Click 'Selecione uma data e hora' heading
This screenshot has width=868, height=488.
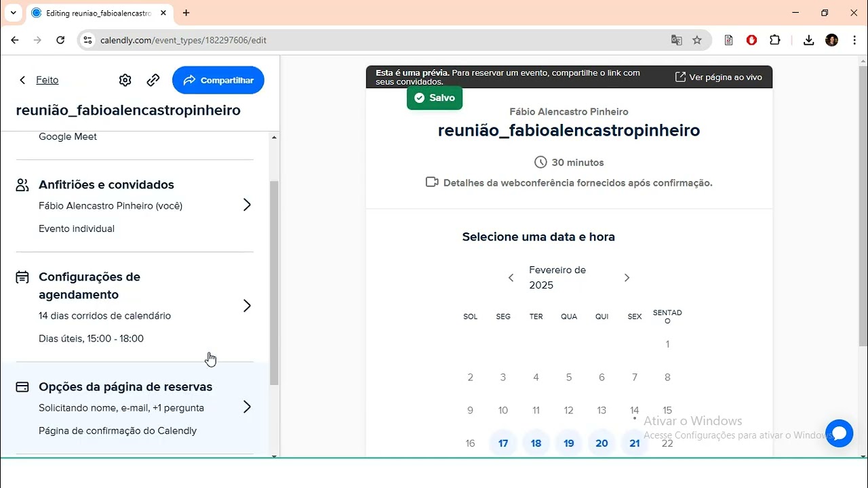pos(538,237)
